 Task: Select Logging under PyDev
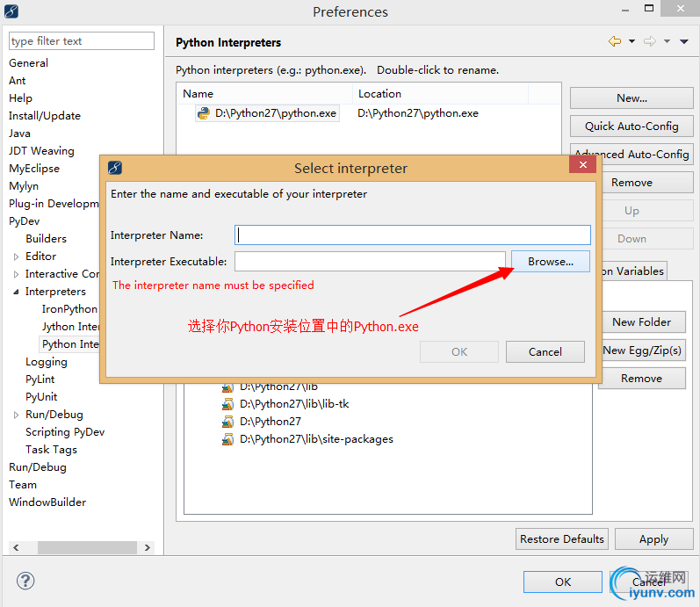tap(47, 362)
